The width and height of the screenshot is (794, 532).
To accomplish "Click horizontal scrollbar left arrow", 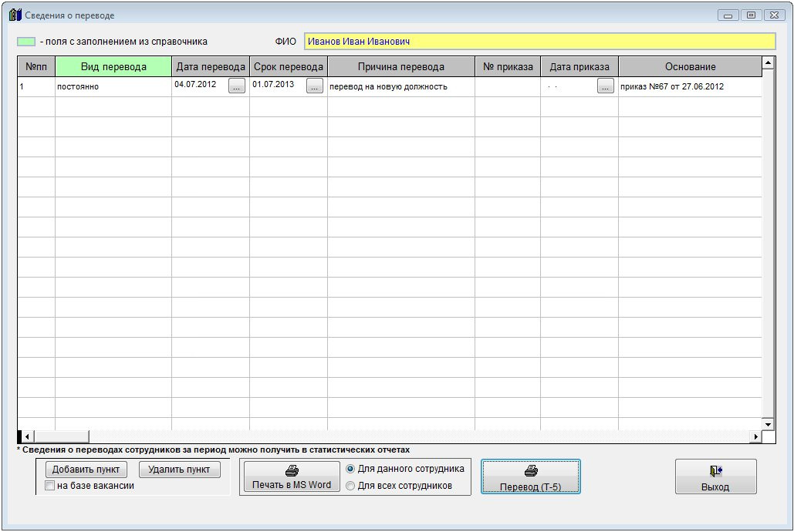I will [27, 436].
